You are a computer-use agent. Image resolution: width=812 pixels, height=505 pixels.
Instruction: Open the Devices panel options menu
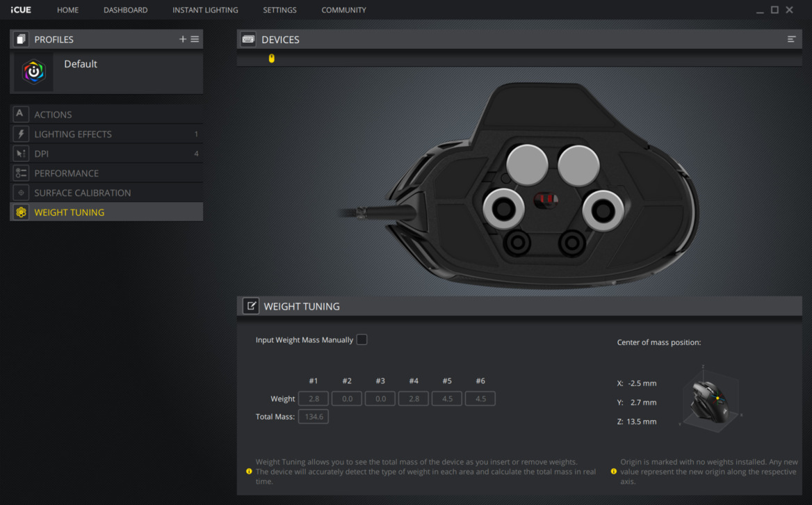[791, 40]
